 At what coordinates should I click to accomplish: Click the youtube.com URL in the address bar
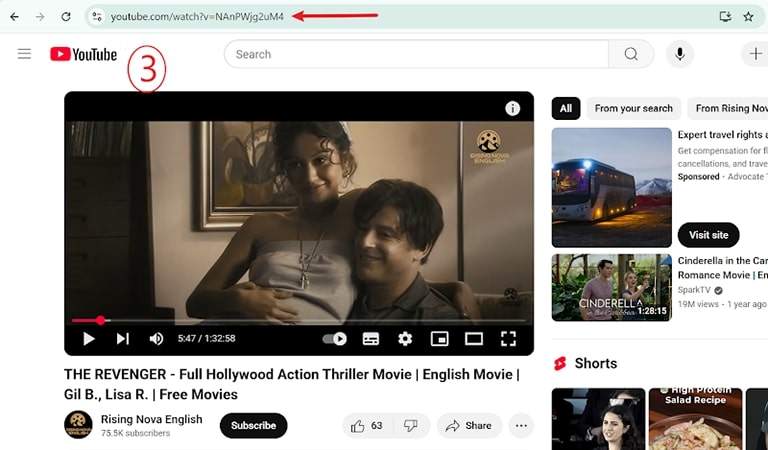point(197,17)
